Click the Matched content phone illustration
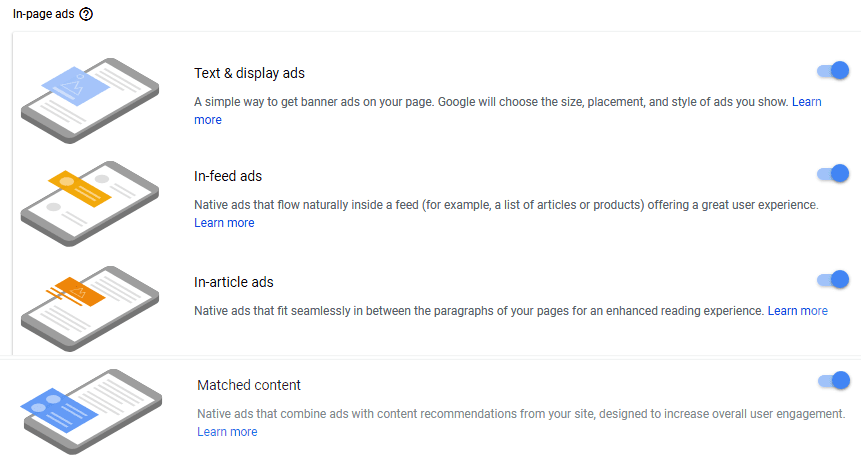Viewport: 861px width, 462px height. 90,411
